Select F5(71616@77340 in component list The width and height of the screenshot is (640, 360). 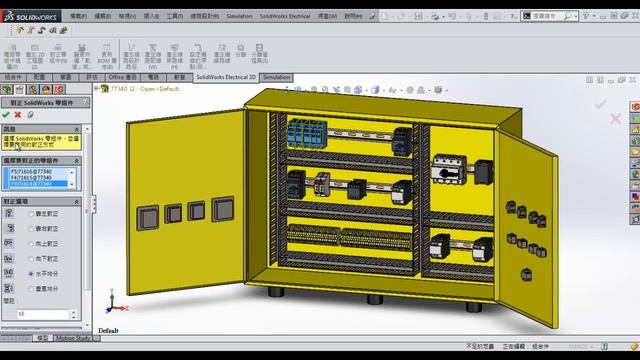[31, 172]
